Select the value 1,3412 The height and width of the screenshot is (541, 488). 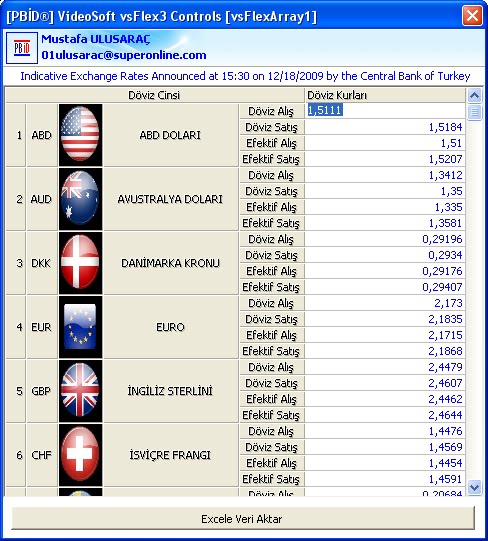tap(385, 175)
